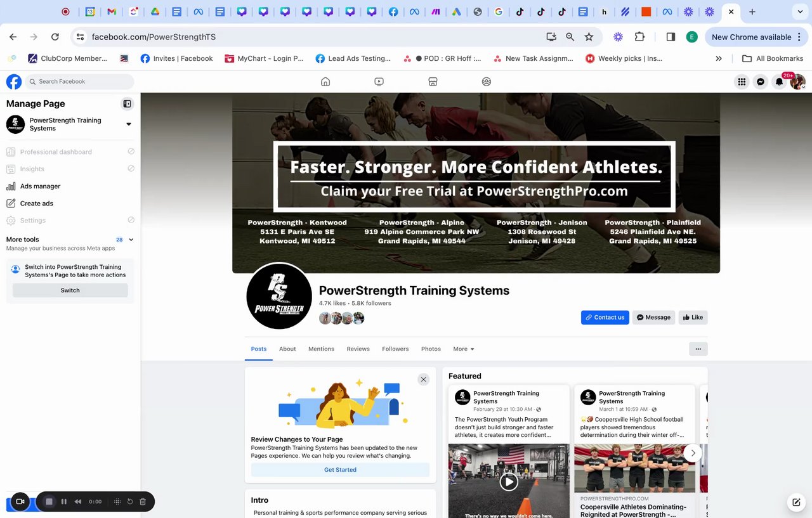Dismiss the Review Changes to Your Page card
Screen dimensions: 812x518
423,379
